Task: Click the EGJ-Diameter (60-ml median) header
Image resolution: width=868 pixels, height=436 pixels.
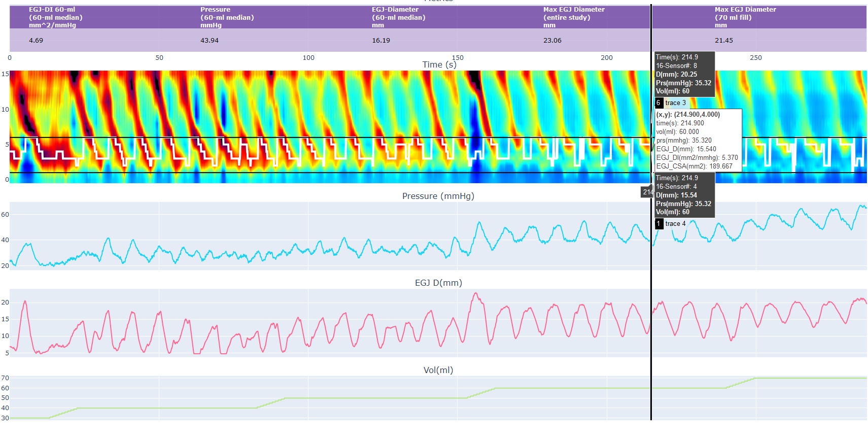Action: pos(398,17)
